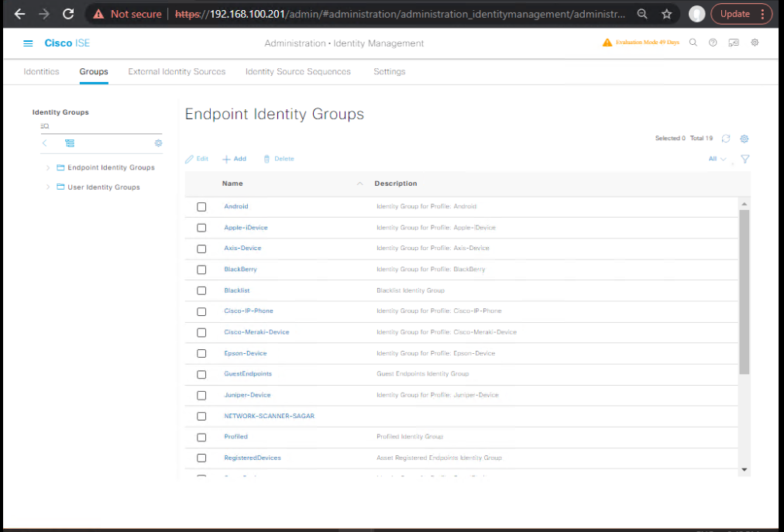Open the GuestEndpoints group link
The image size is (784, 532).
click(248, 373)
